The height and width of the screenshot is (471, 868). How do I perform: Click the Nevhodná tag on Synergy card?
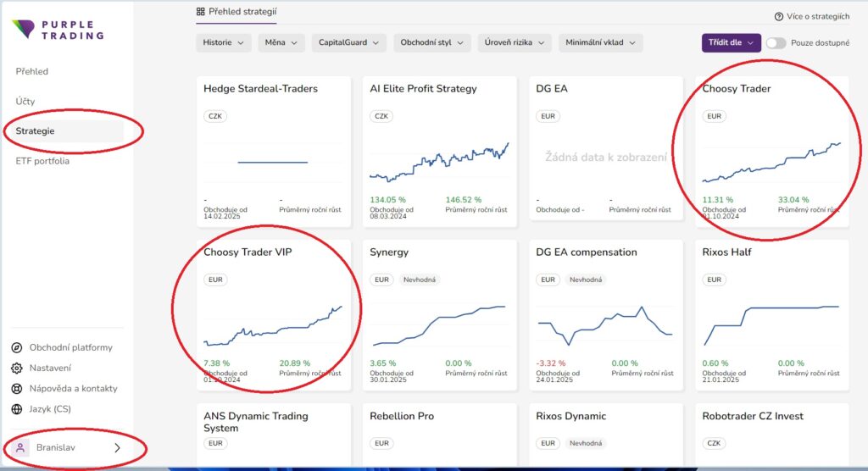(x=419, y=280)
